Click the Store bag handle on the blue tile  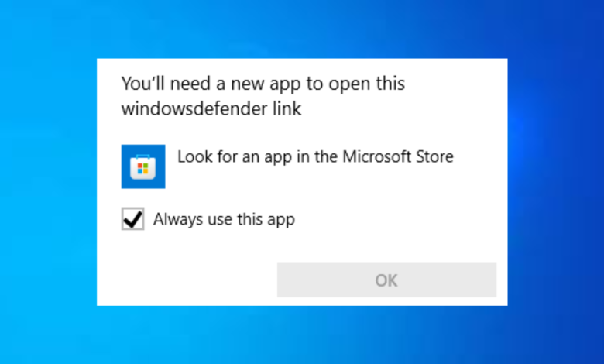pos(143,157)
